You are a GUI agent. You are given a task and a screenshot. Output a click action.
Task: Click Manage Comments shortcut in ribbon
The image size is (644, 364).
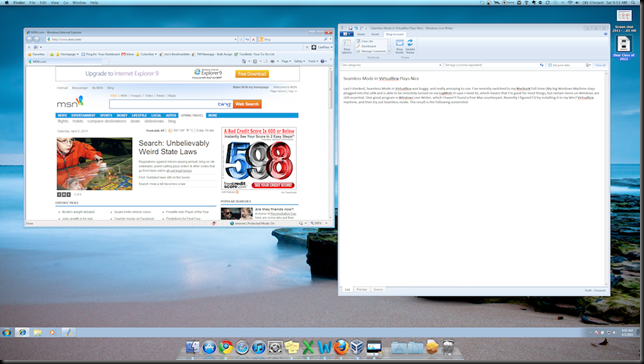tap(371, 51)
